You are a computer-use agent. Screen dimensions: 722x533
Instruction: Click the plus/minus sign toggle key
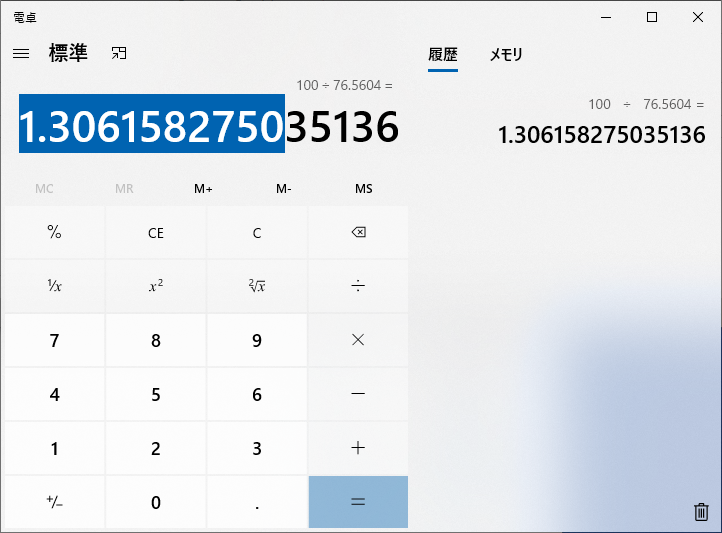click(55, 502)
